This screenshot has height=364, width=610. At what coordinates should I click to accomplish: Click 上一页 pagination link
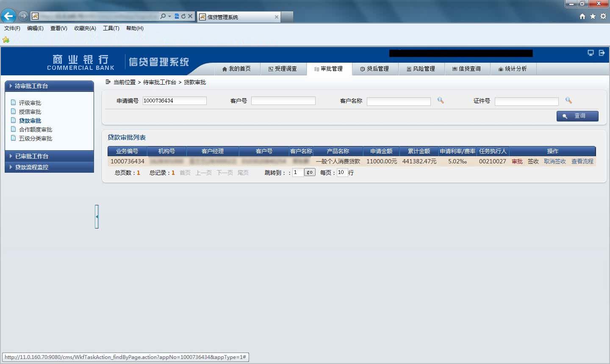pyautogui.click(x=203, y=173)
